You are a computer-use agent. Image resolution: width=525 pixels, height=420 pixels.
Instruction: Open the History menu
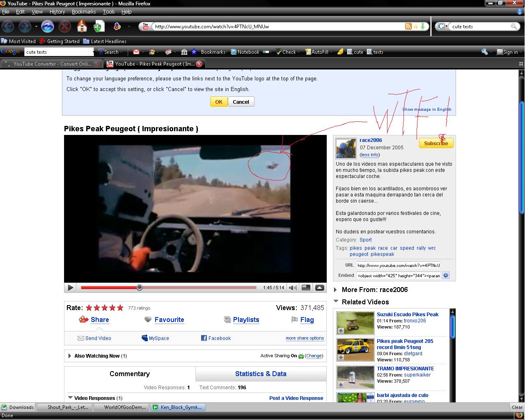coord(57,12)
